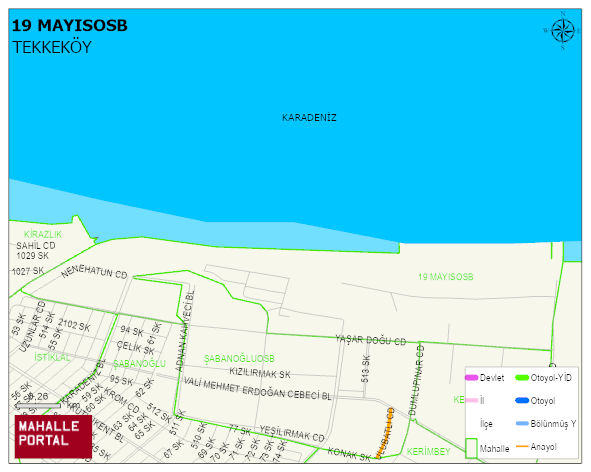Click the ŞABANOĞLUOSB area label
This screenshot has width=591, height=472.
[239, 359]
